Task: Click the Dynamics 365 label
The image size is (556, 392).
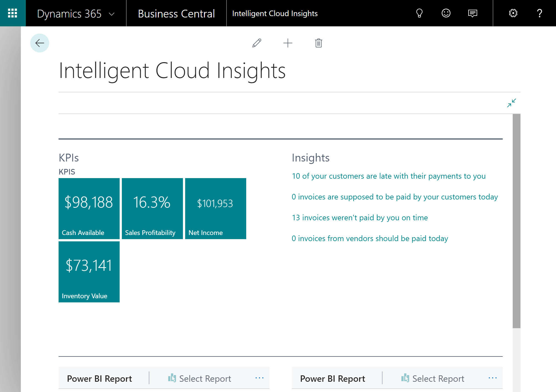Action: tap(69, 14)
